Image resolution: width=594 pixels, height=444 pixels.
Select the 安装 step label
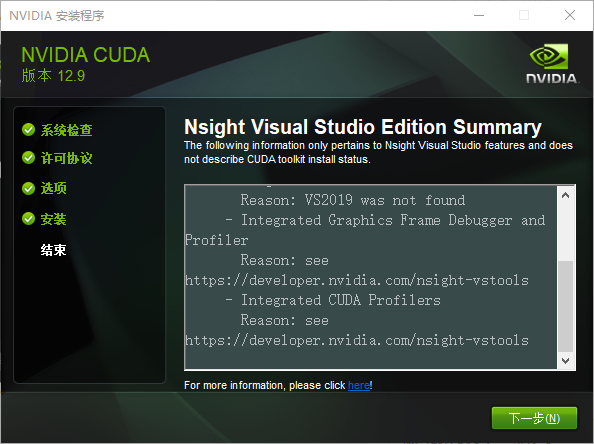pos(53,219)
